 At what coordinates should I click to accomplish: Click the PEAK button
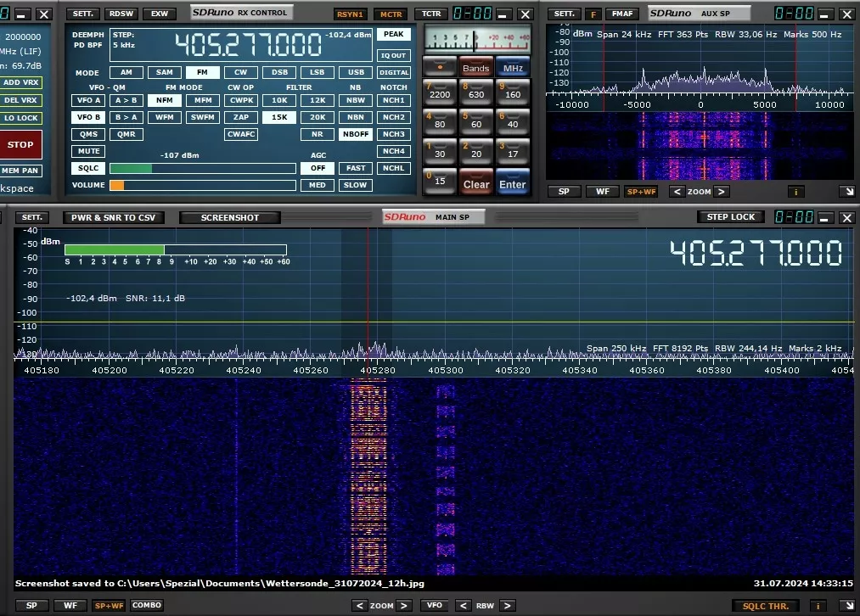[x=393, y=35]
